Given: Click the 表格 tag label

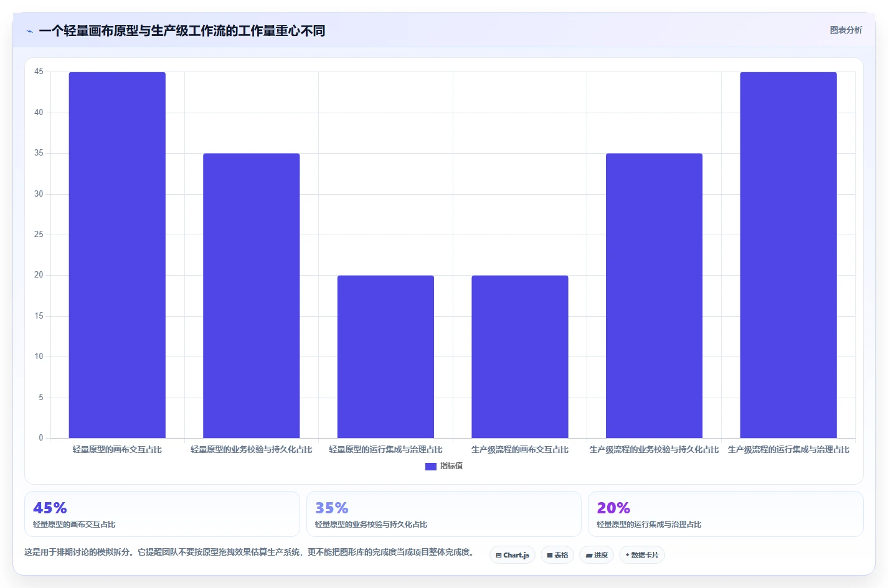Looking at the screenshot, I should tap(561, 555).
